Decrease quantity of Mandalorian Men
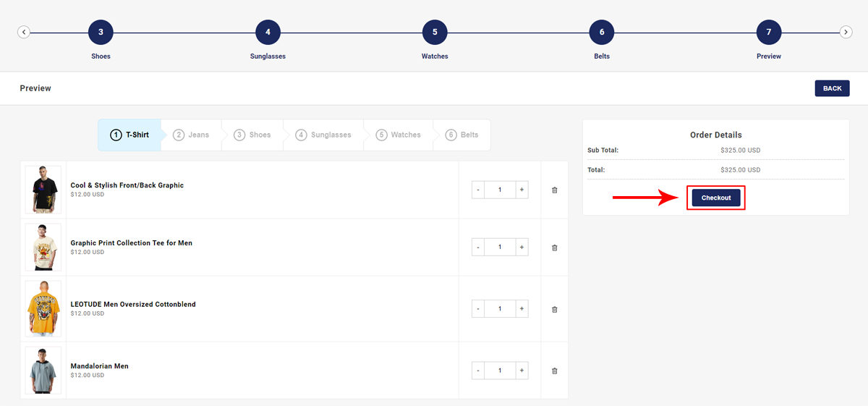This screenshot has width=868, height=406. tap(478, 371)
